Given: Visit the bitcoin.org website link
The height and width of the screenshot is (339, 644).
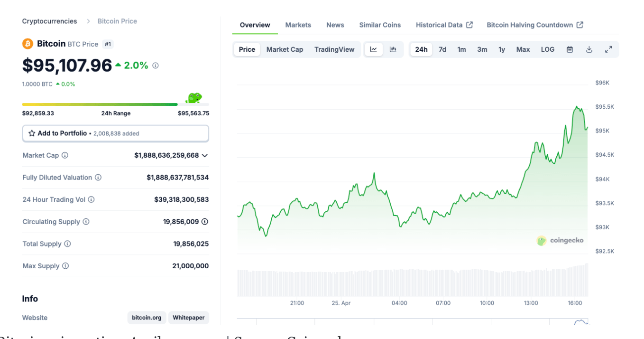Looking at the screenshot, I should coord(146,318).
